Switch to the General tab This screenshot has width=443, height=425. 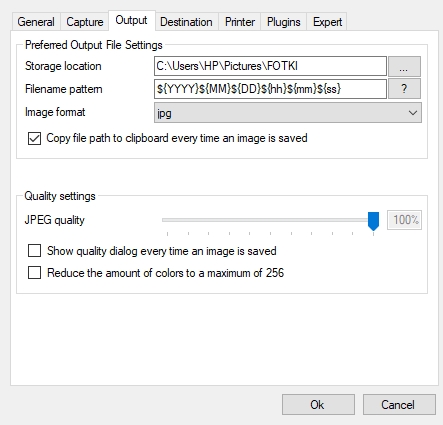click(36, 22)
